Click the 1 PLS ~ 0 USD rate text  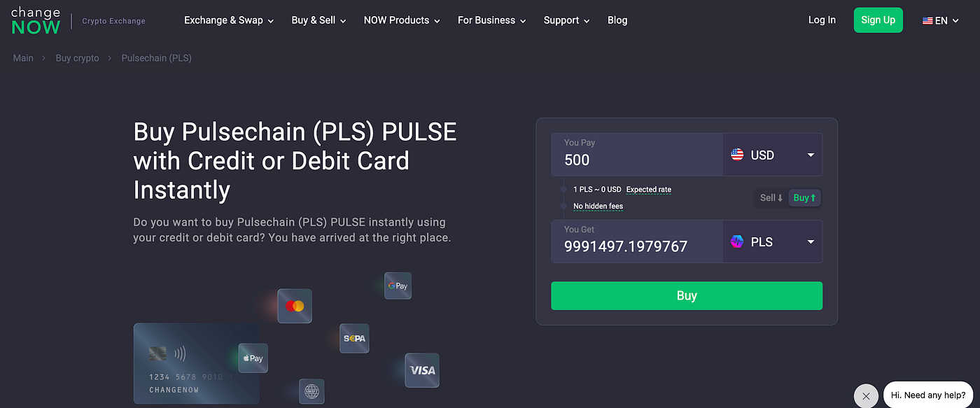coord(597,190)
